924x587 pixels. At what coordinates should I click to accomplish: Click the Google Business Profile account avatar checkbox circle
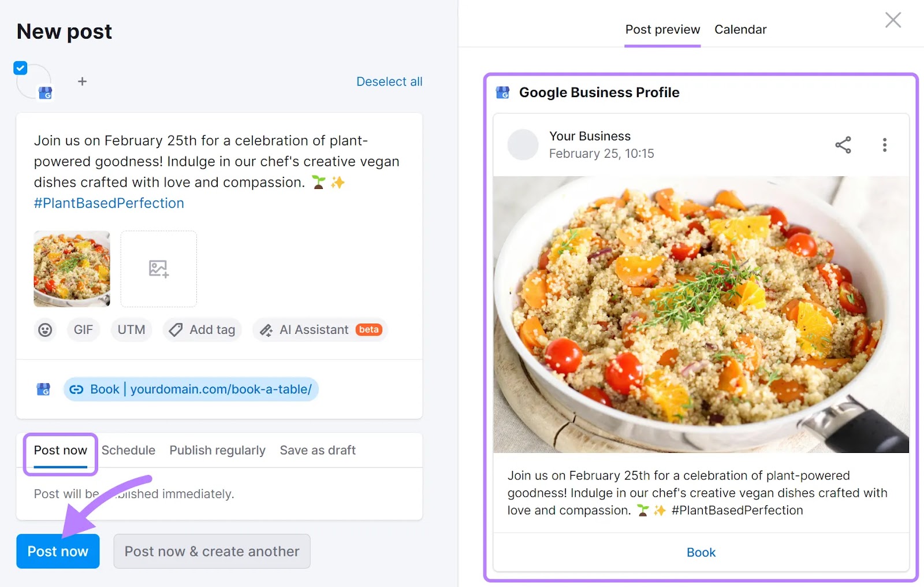35,81
